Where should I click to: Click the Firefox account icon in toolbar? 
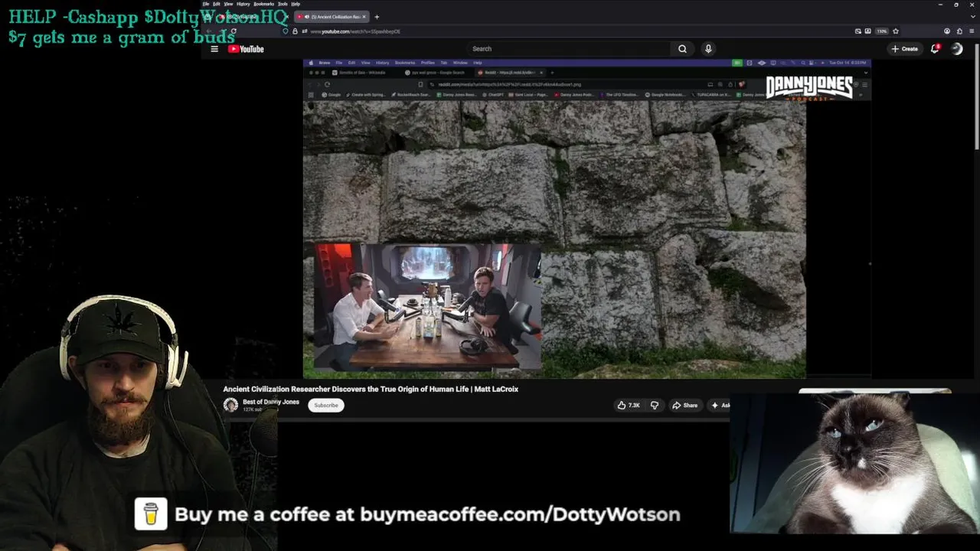click(947, 31)
